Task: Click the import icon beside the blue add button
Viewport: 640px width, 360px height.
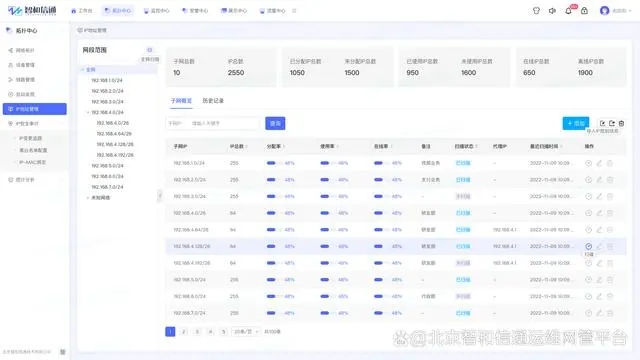Action: (602, 123)
